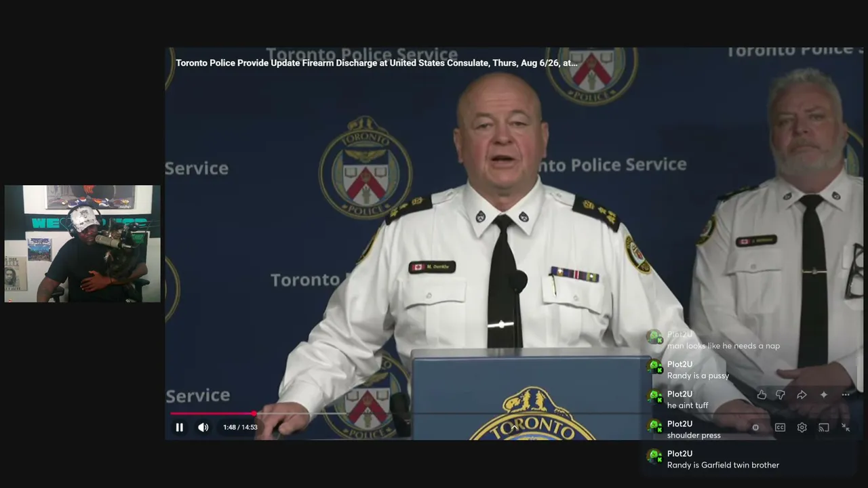The height and width of the screenshot is (488, 868).
Task: Click chat message 'Randy is Garfield twin brother'
Action: pyautogui.click(x=723, y=465)
